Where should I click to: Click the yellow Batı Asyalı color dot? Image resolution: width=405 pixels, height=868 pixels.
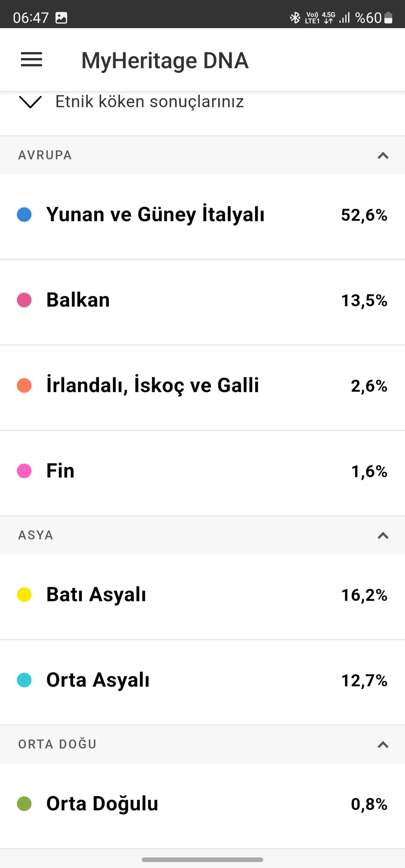pyautogui.click(x=24, y=595)
